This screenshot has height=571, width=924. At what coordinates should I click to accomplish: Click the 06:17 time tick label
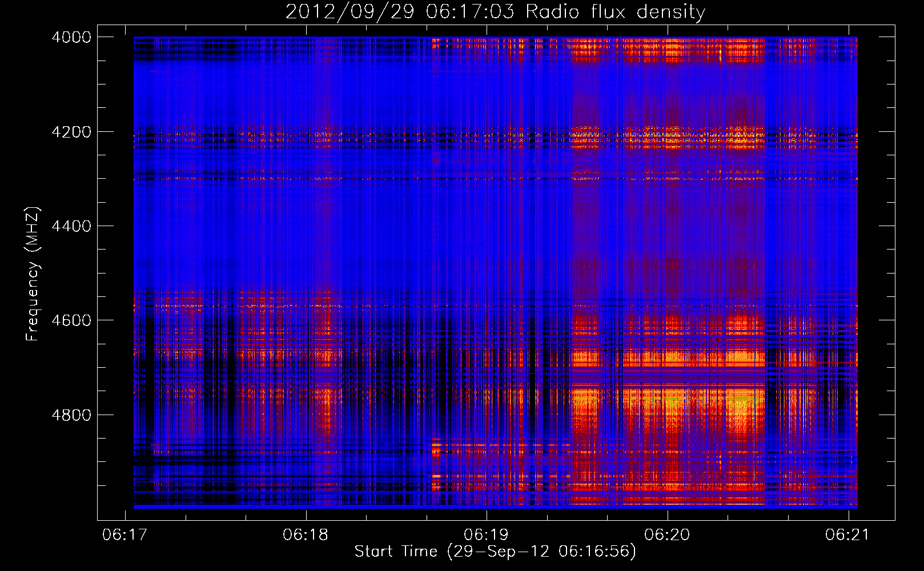[124, 535]
